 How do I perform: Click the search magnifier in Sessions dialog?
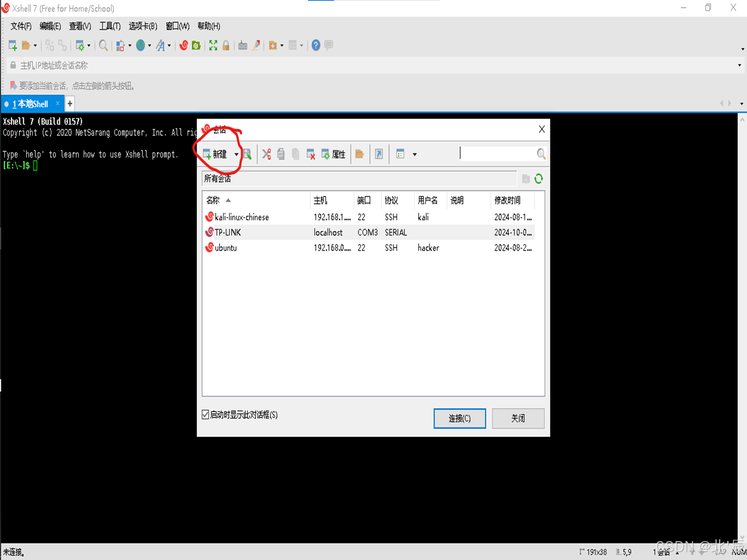[541, 154]
